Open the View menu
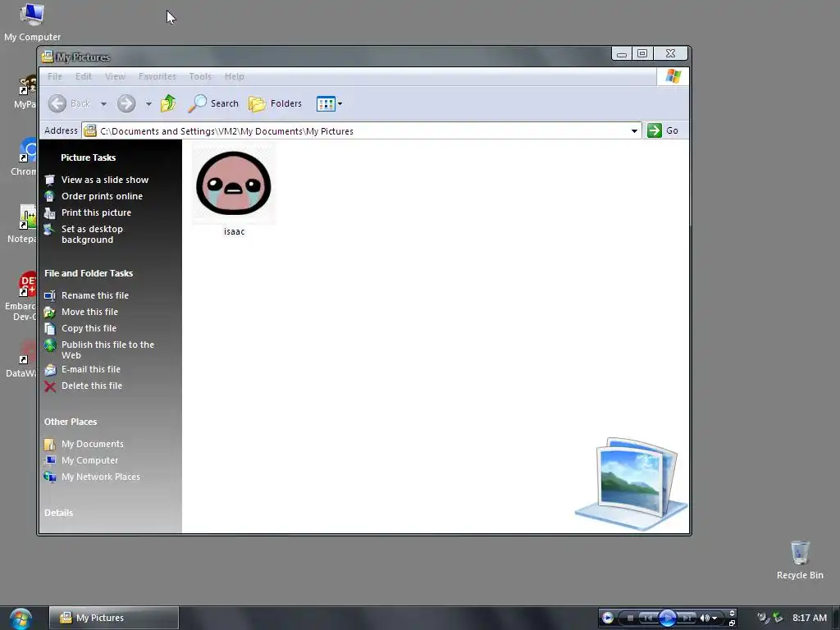The image size is (840, 630). pos(115,76)
